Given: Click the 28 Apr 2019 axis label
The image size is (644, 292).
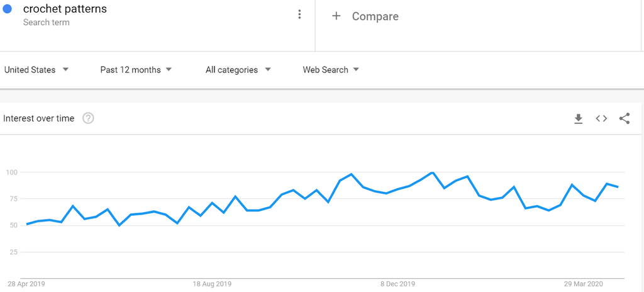Looking at the screenshot, I should (x=26, y=284).
